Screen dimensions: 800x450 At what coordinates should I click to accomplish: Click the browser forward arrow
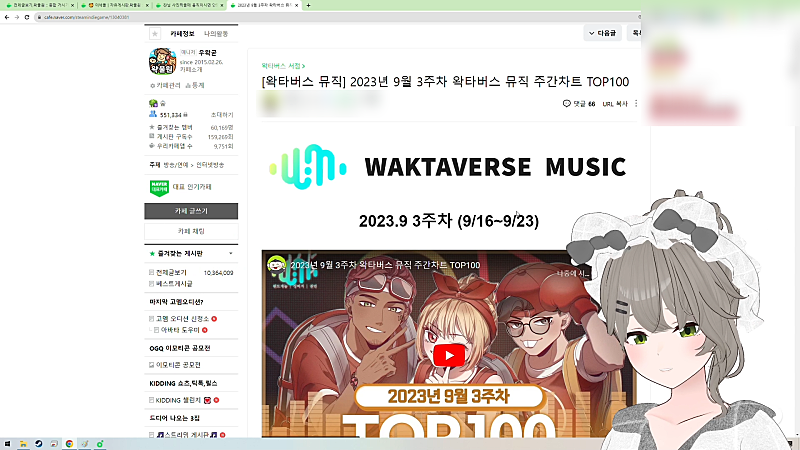[17, 17]
